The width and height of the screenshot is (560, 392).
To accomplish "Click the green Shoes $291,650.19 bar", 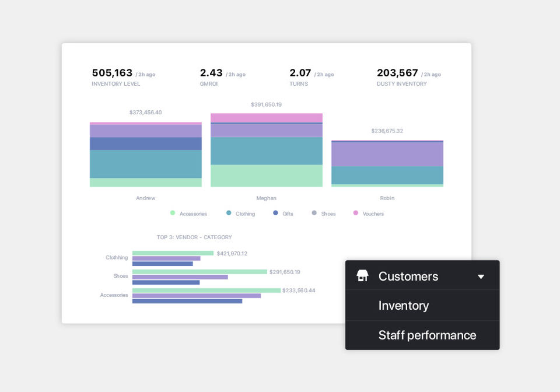I will click(199, 272).
